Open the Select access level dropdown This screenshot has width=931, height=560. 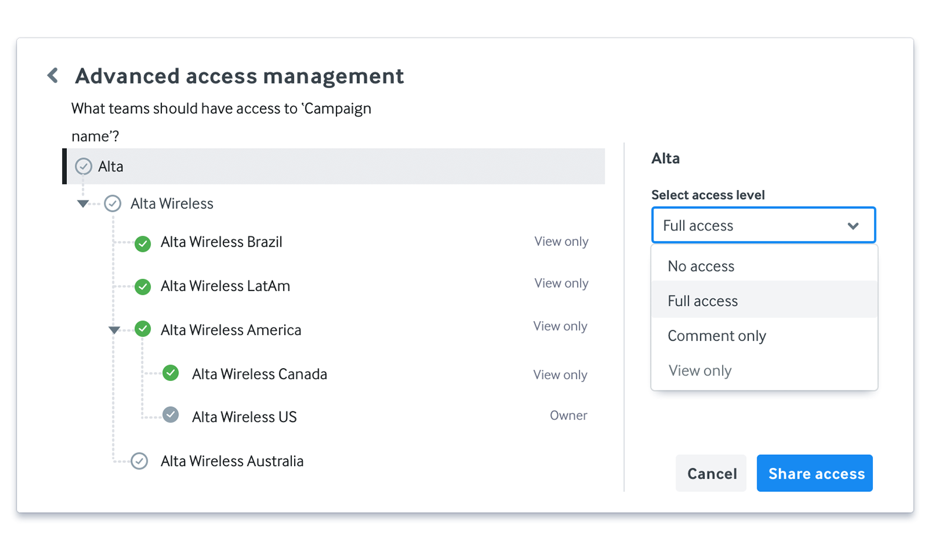[x=763, y=225]
